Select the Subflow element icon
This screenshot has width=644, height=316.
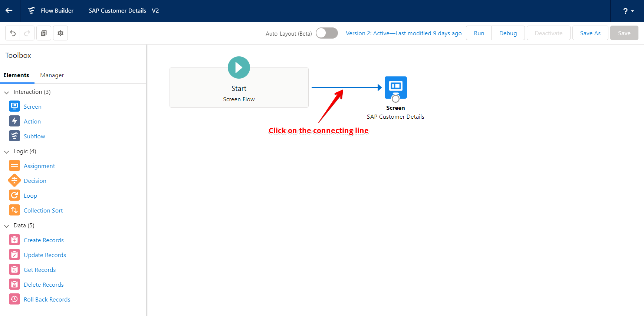pyautogui.click(x=14, y=136)
